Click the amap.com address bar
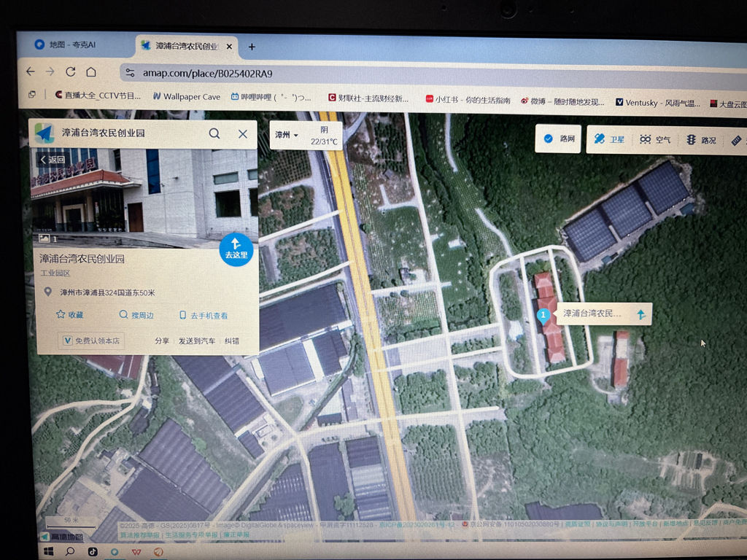Image resolution: width=747 pixels, height=560 pixels. coord(429,75)
